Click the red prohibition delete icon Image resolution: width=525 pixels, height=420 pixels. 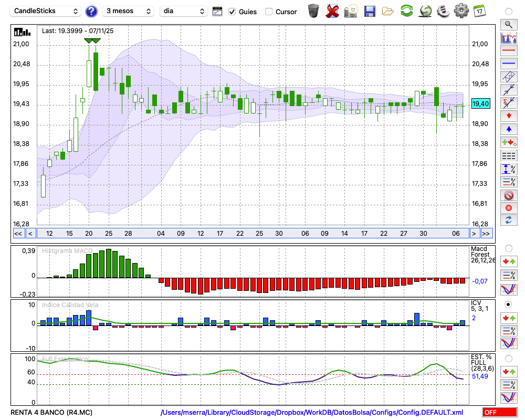tap(508, 195)
